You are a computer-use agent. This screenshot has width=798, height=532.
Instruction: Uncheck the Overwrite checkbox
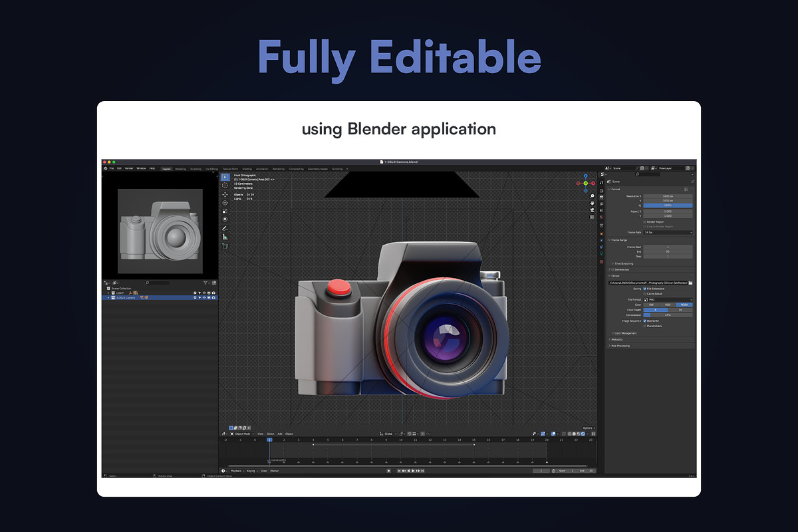[x=645, y=321]
